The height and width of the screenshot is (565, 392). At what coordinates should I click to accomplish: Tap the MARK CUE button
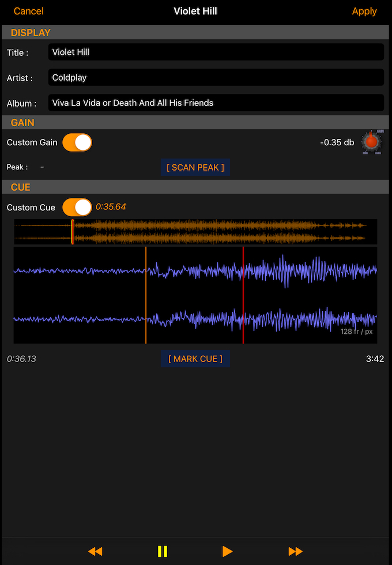tap(195, 359)
